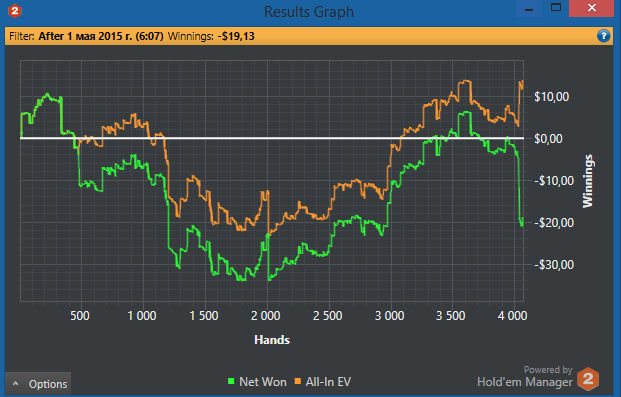Minimize the Results Graph window
The height and width of the screenshot is (397, 621).
529,9
